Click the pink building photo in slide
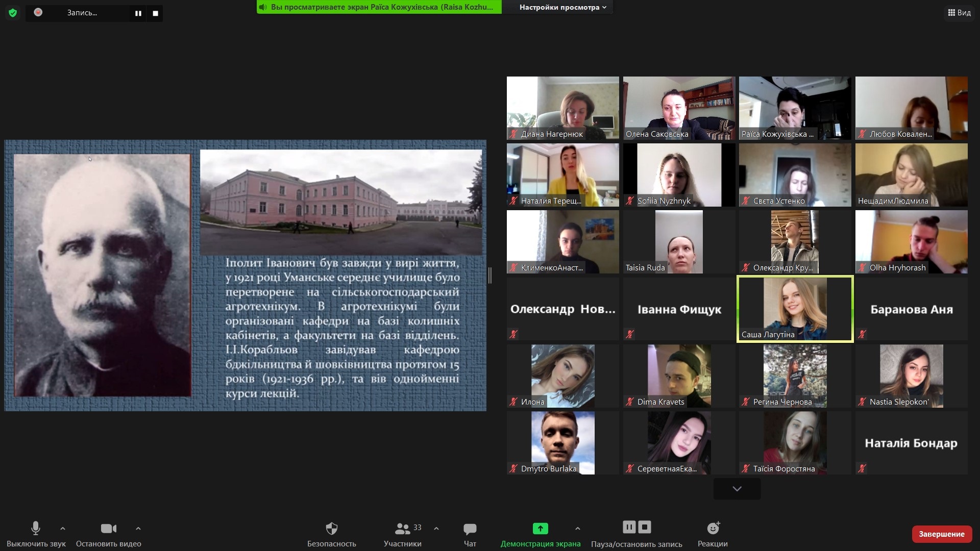Image resolution: width=980 pixels, height=551 pixels. pos(341,202)
